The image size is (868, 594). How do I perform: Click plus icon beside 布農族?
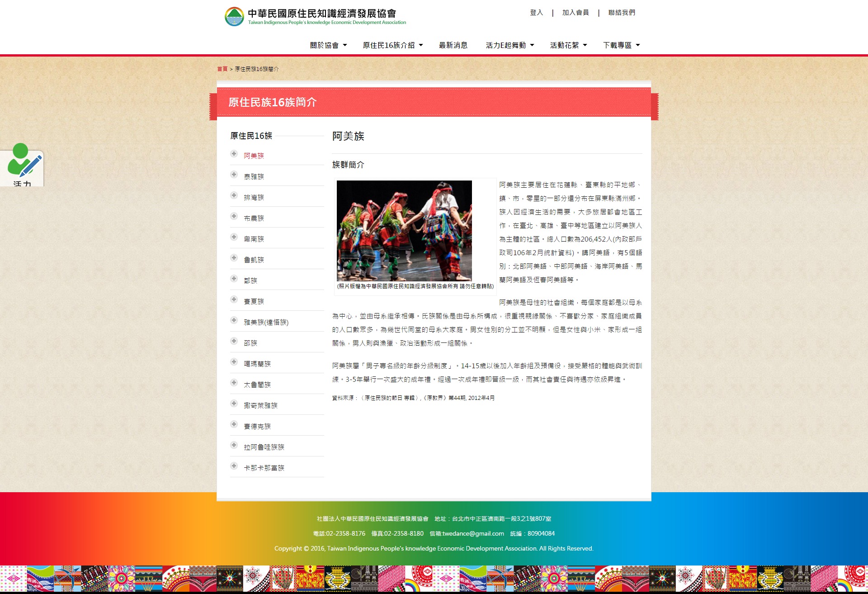[234, 216]
